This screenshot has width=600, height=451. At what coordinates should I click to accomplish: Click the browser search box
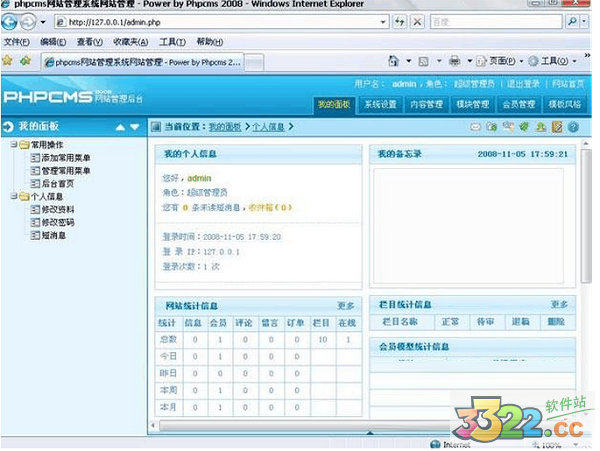[x=496, y=22]
